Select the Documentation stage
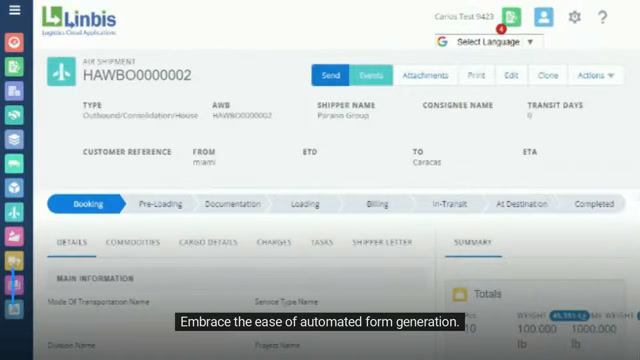Image resolution: width=640 pixels, height=360 pixels. pos(233,204)
